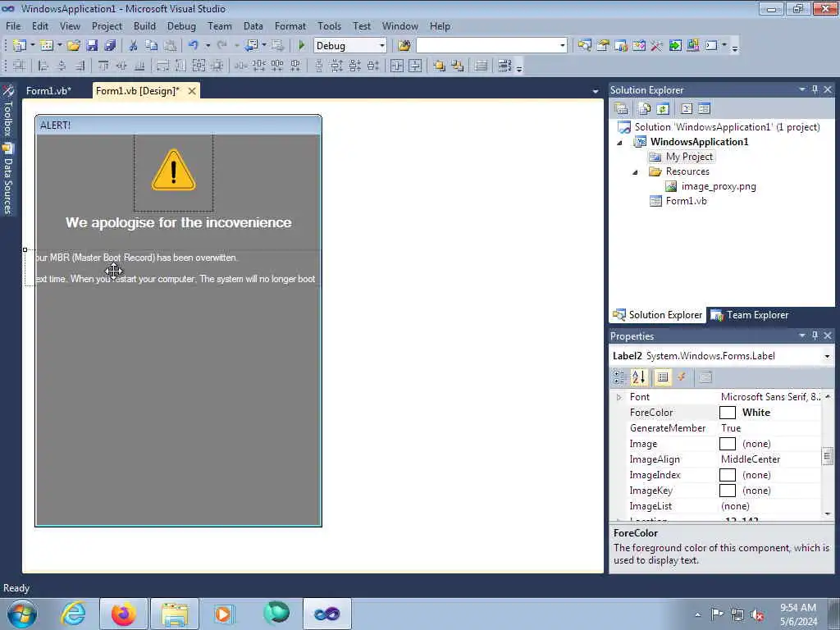Expand the Font property row

click(619, 397)
